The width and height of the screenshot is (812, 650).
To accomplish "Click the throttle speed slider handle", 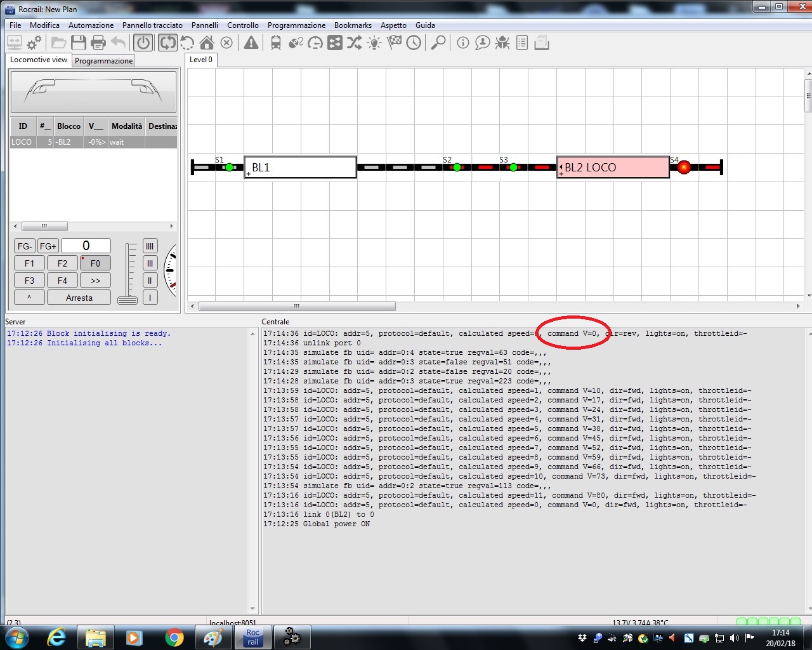I will (128, 300).
